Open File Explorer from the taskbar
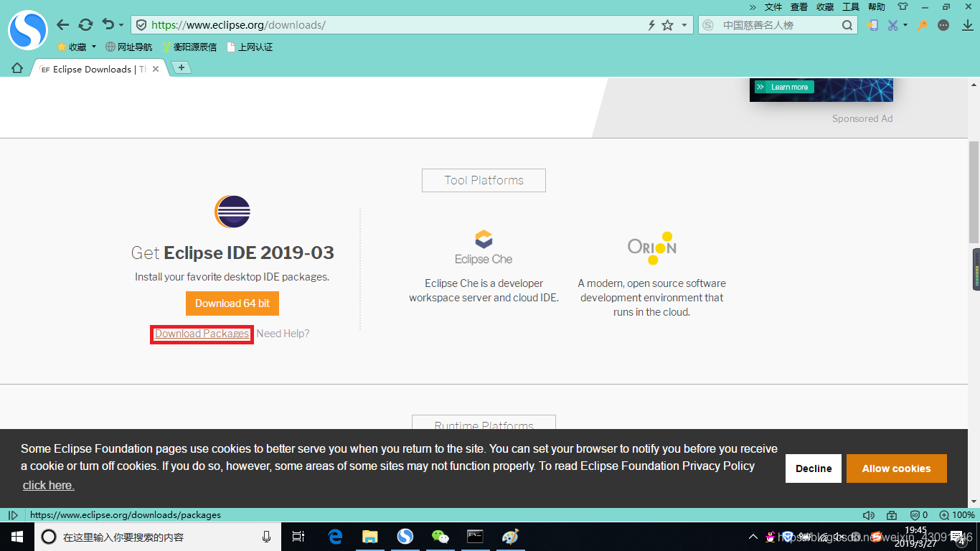Screen dimensions: 980x551 [x=370, y=537]
